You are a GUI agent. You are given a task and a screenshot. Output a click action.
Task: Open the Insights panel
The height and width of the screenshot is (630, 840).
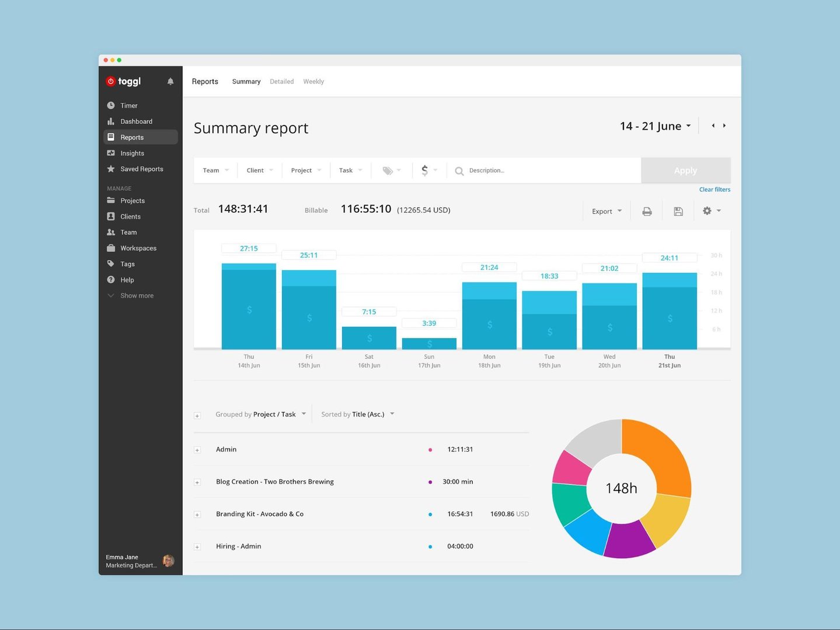click(x=132, y=153)
